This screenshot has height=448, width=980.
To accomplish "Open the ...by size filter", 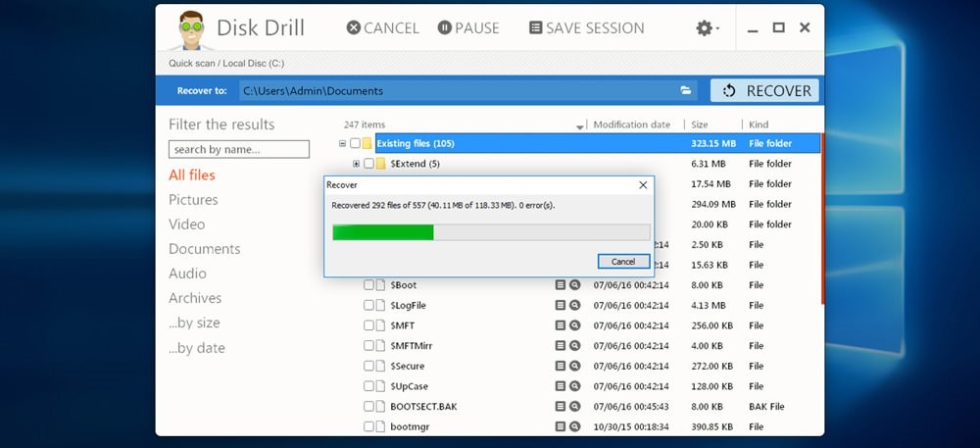I will (x=194, y=324).
